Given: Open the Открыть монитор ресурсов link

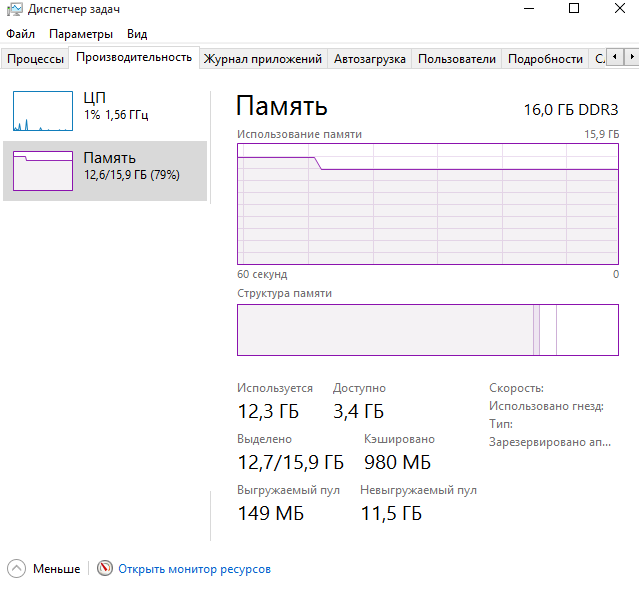Looking at the screenshot, I should [x=194, y=569].
